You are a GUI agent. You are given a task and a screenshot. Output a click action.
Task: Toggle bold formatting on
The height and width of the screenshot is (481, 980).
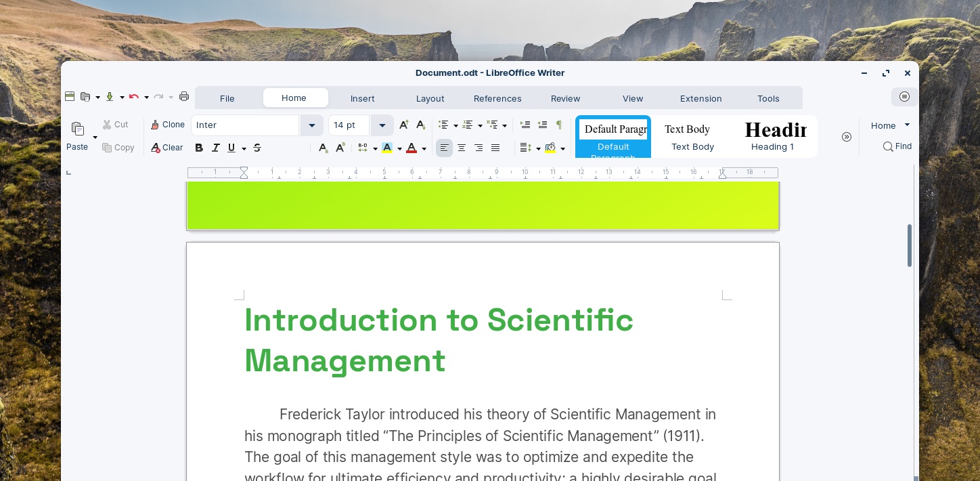pos(199,148)
